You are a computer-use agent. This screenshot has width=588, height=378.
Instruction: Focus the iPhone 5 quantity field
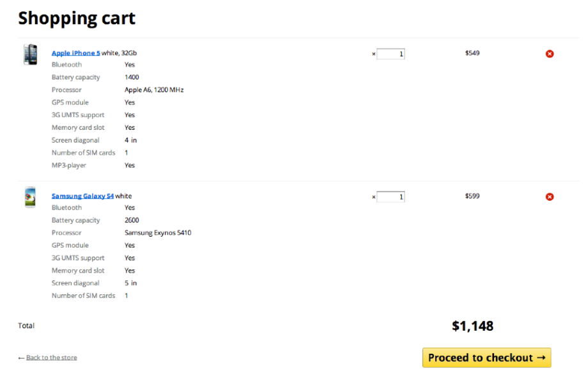[391, 54]
